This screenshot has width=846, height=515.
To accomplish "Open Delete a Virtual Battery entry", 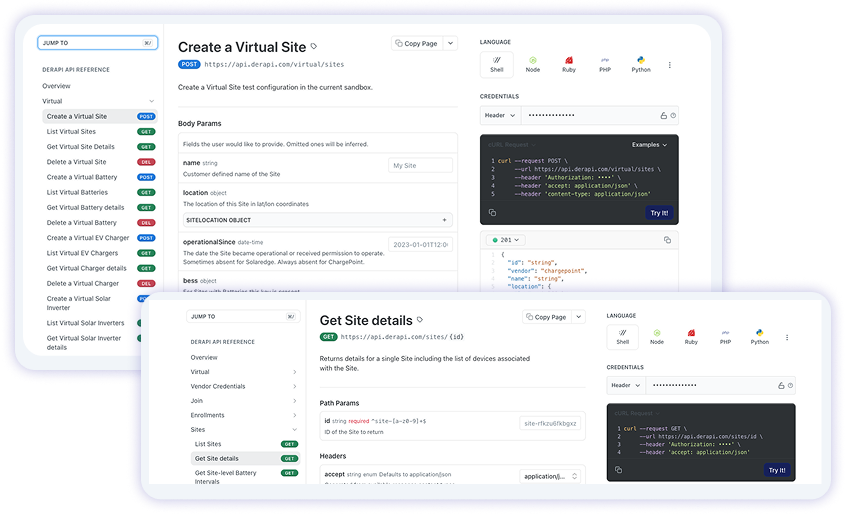I will click(x=100, y=223).
